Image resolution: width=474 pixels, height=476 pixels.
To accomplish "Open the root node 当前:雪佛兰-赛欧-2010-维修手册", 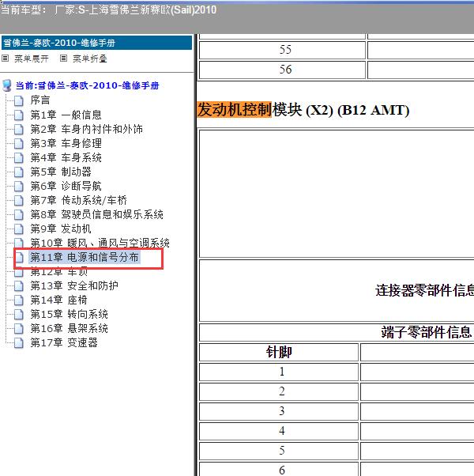I will (88, 85).
